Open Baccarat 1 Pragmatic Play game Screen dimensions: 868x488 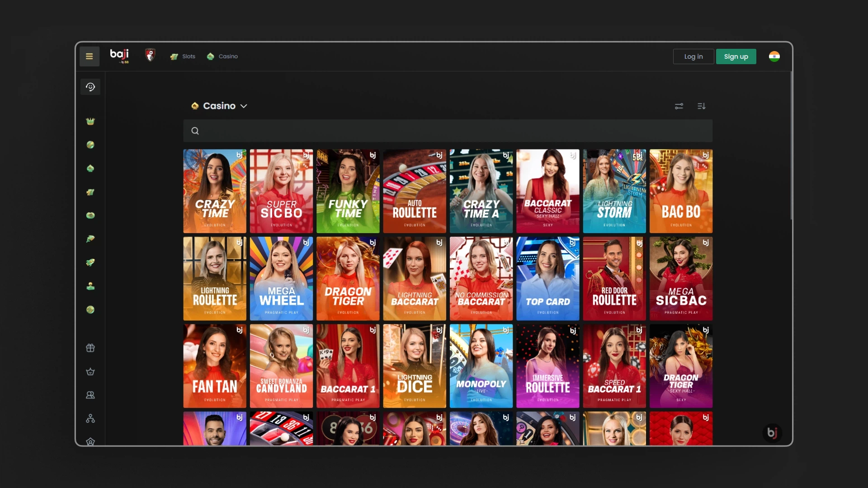click(348, 366)
